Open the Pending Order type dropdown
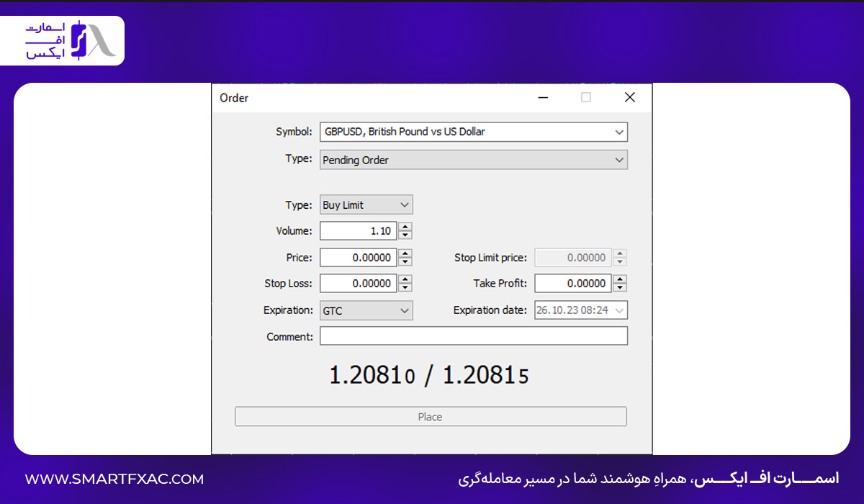Screen dimensions: 864x504 point(474,160)
